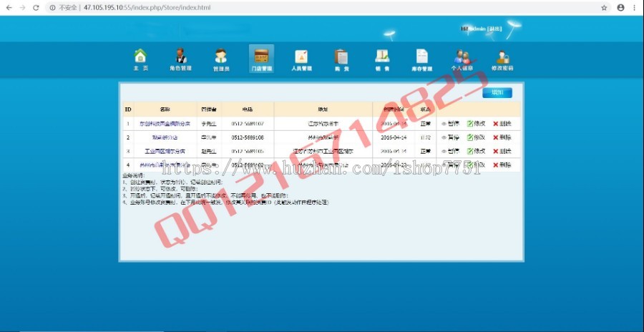Open store name link in row 1

pyautogui.click(x=165, y=124)
